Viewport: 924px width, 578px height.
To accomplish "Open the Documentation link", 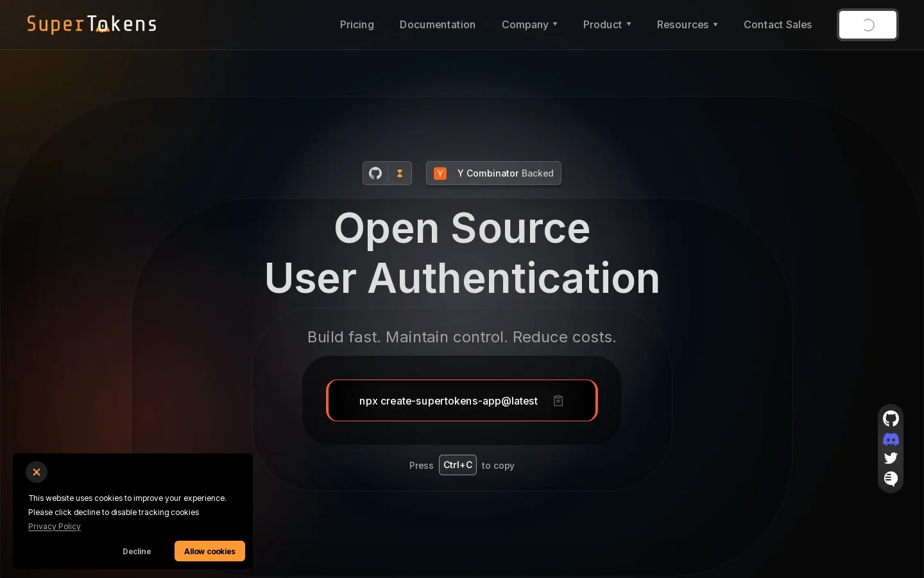I will coord(438,24).
